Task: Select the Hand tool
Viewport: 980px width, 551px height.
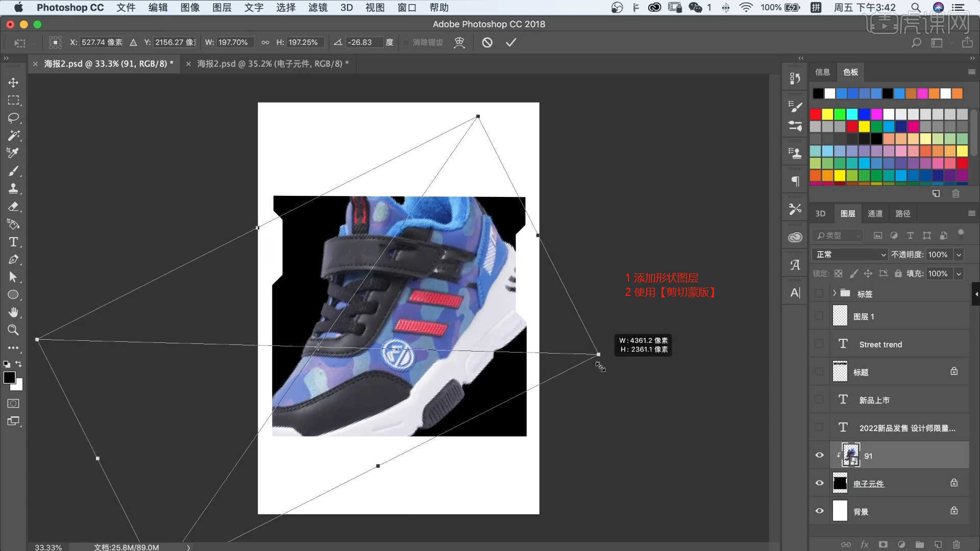Action: 13,312
